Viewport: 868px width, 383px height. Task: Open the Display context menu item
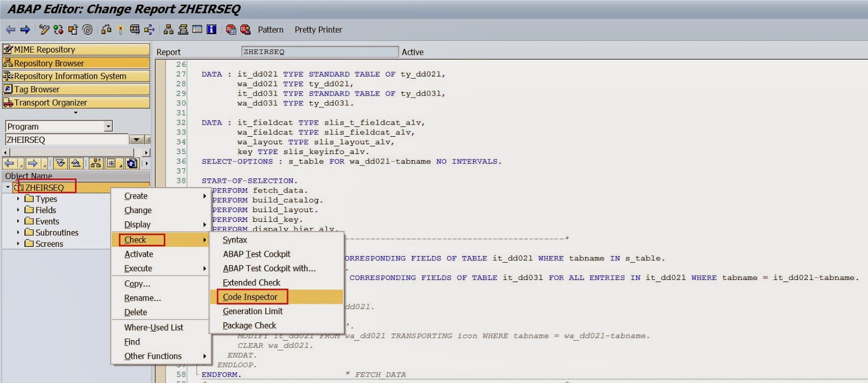tap(161, 225)
